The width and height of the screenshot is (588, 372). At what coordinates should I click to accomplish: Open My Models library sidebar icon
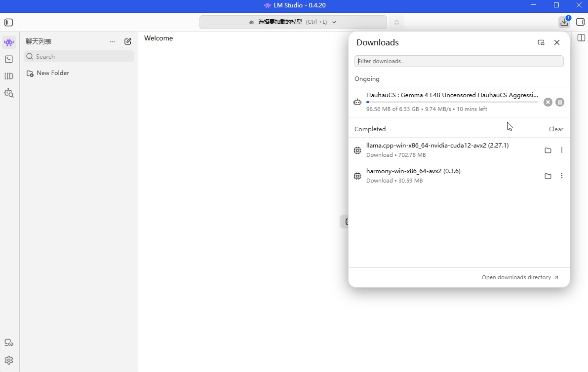click(x=9, y=76)
